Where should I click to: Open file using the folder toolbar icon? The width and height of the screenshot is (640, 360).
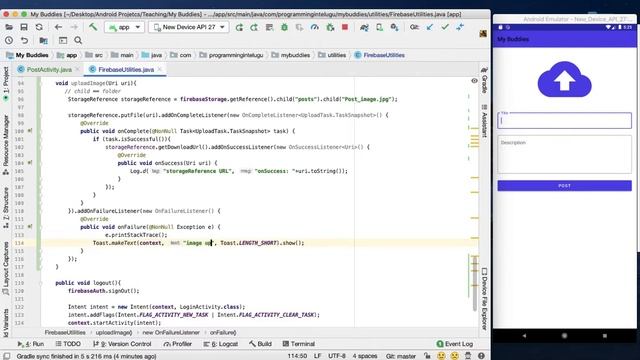click(x=9, y=27)
